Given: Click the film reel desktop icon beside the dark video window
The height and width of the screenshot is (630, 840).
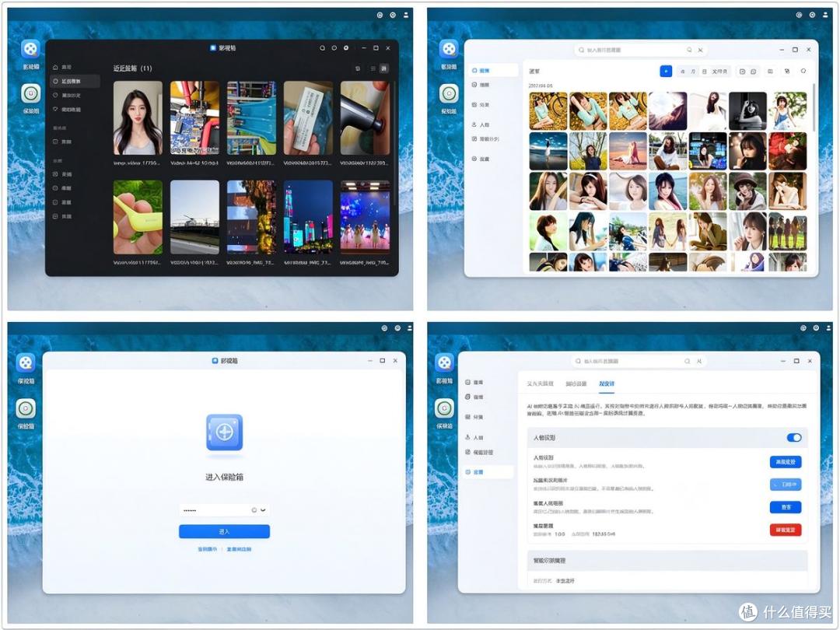Looking at the screenshot, I should coord(30,49).
